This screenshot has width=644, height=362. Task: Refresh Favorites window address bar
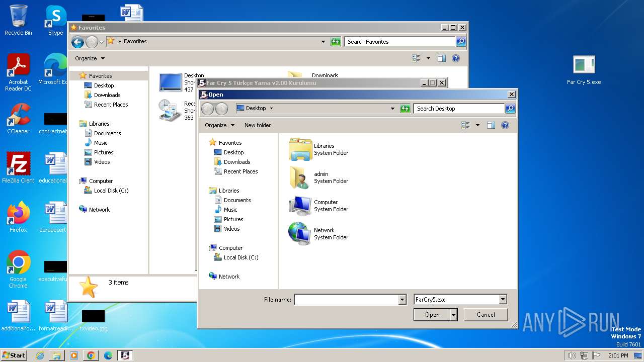pos(336,42)
